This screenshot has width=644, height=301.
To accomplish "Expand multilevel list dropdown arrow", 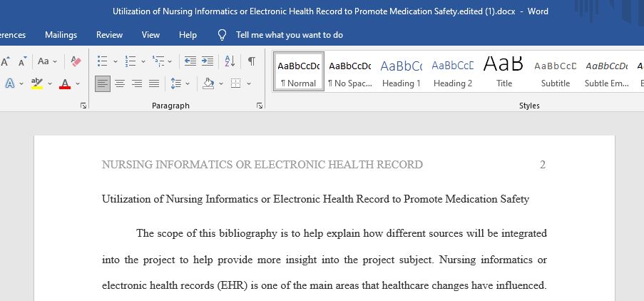I will 170,62.
